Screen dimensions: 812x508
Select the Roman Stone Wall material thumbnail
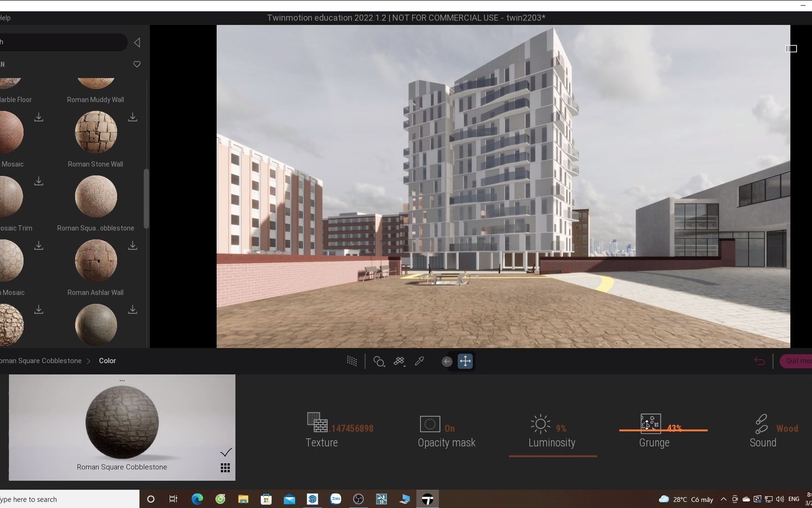point(95,133)
